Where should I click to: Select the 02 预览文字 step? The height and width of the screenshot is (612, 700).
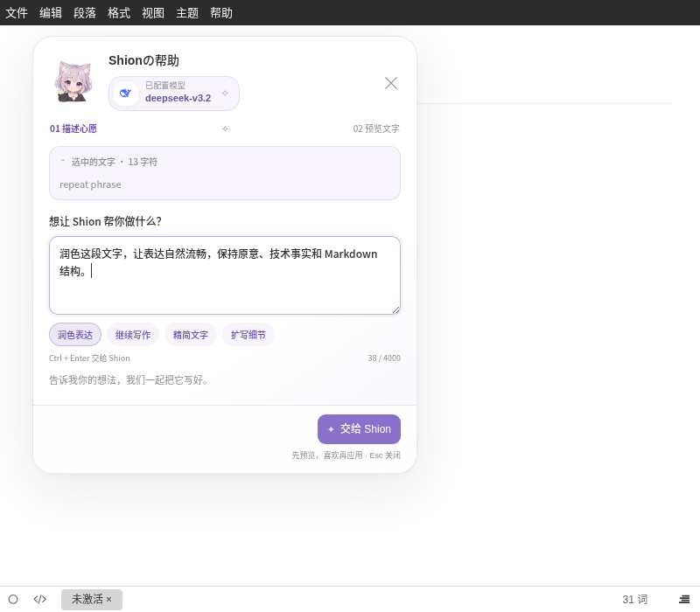pyautogui.click(x=376, y=129)
